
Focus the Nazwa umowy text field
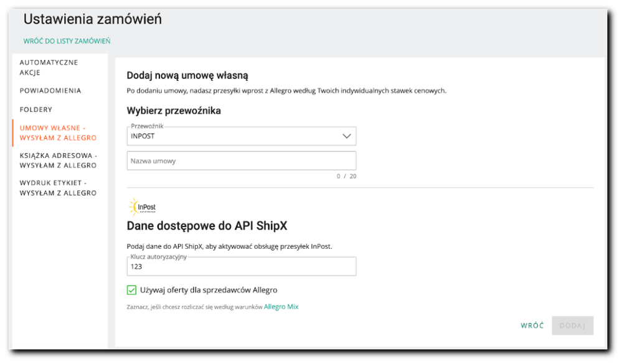pos(241,161)
